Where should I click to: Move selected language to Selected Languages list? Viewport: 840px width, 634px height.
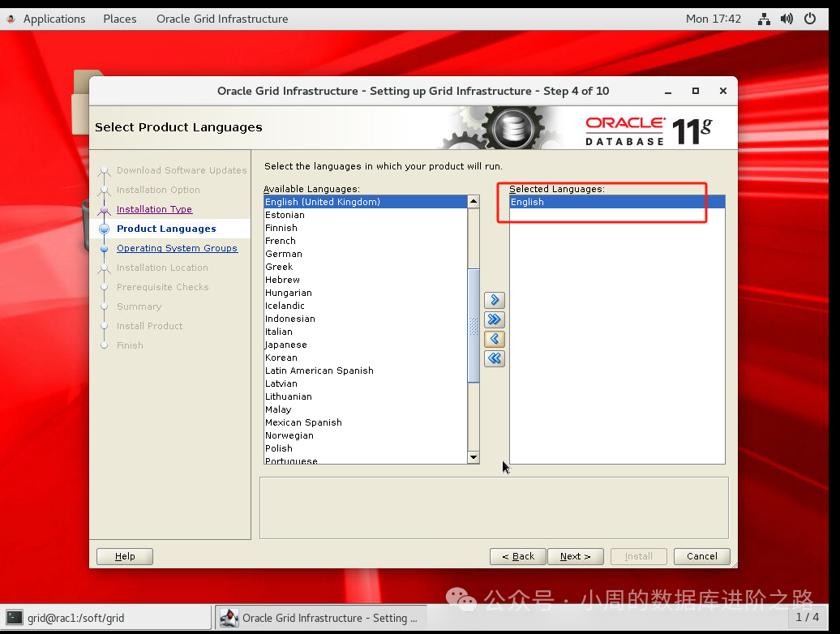point(495,300)
